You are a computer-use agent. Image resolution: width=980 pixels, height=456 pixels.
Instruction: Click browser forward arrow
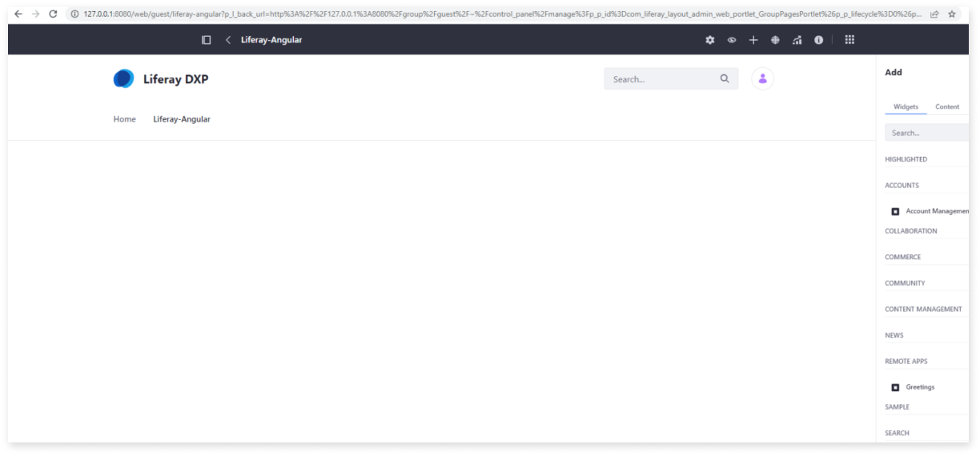click(x=37, y=14)
